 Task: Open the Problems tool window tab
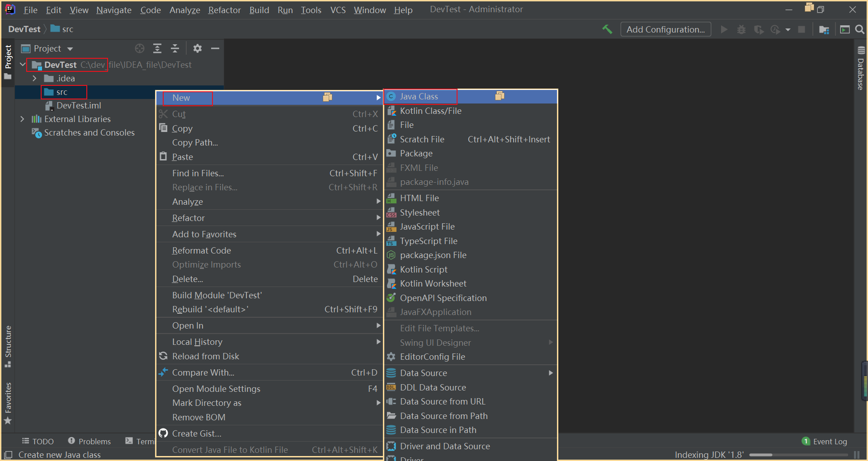click(89, 441)
